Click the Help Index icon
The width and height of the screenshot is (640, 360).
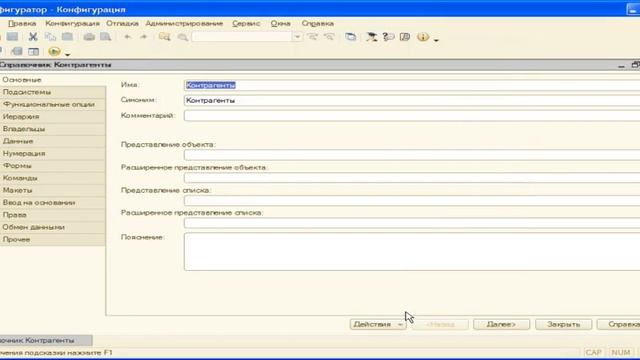click(x=405, y=37)
